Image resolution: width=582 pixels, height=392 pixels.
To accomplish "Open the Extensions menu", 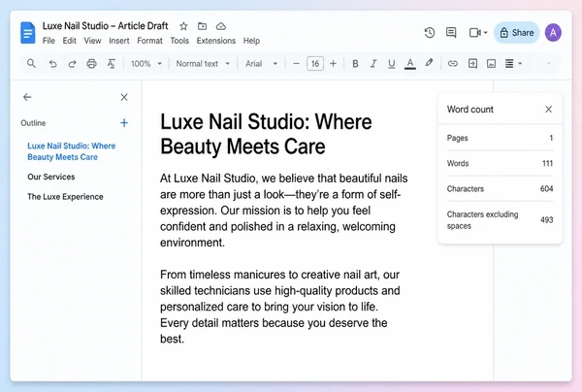I will pyautogui.click(x=216, y=41).
